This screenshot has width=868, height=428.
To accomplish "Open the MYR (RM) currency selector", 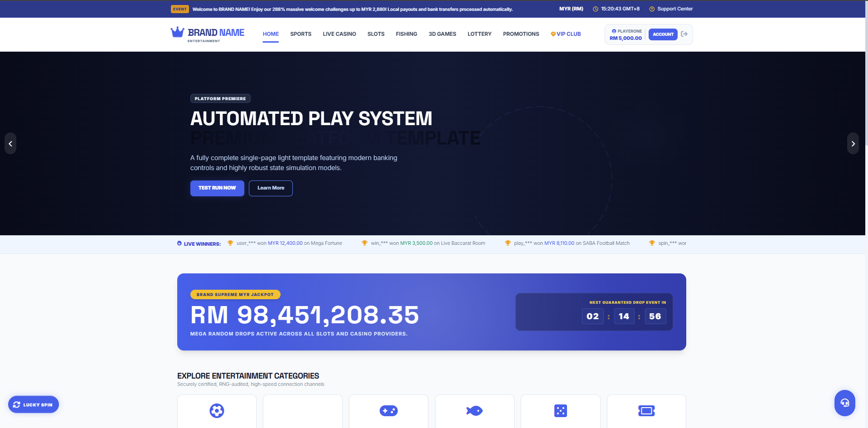I will pos(571,9).
